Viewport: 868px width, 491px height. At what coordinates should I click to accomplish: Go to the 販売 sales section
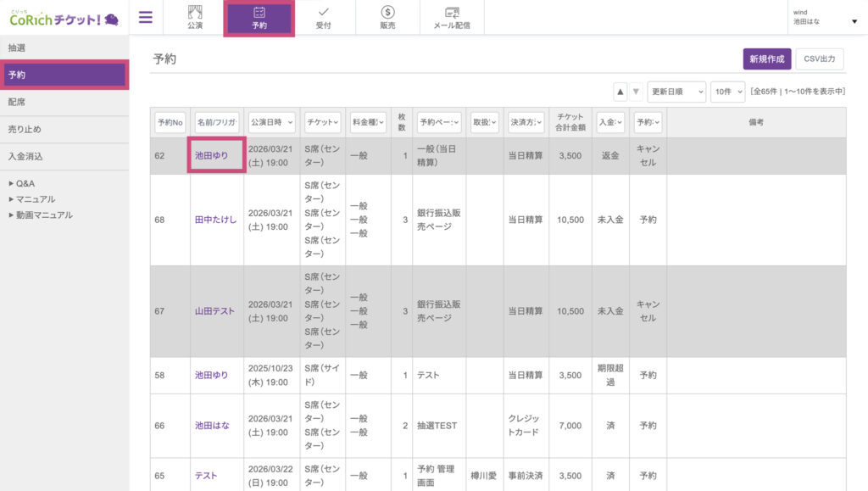(387, 18)
